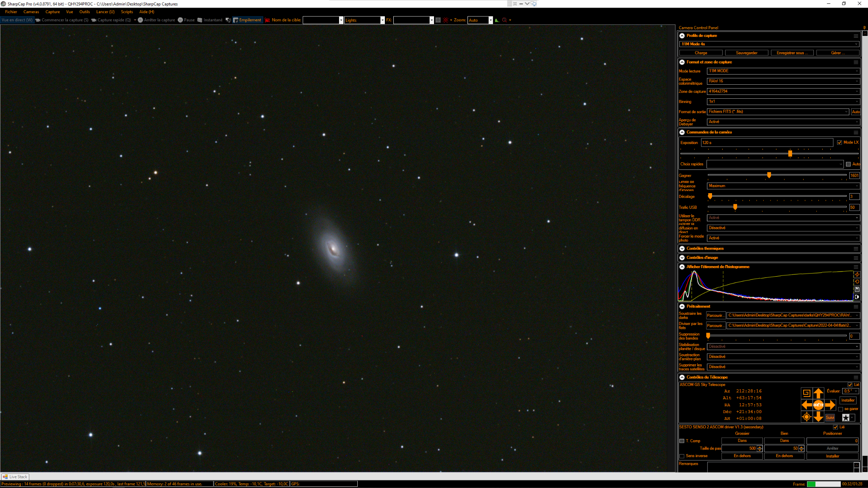Screen dimensions: 868x488
Task: Open the Mode lecture 11M MODE dropdown
Action: tap(783, 71)
